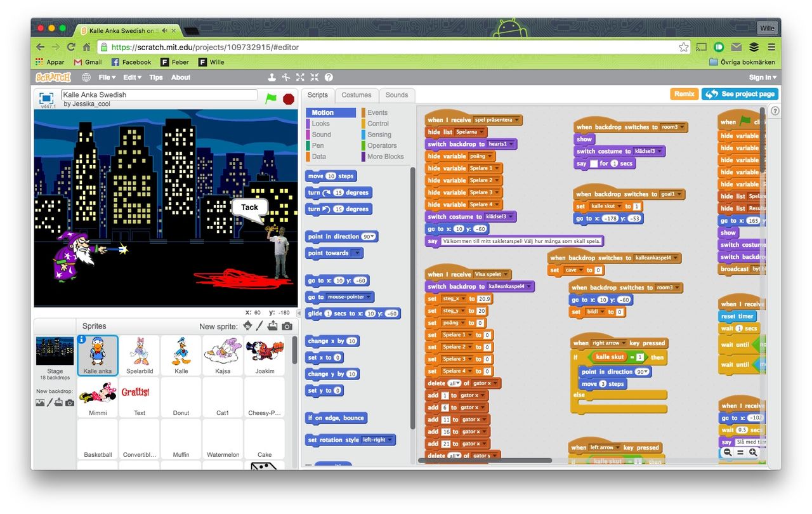Select the Grow sprite tool
812x514 pixels.
301,77
